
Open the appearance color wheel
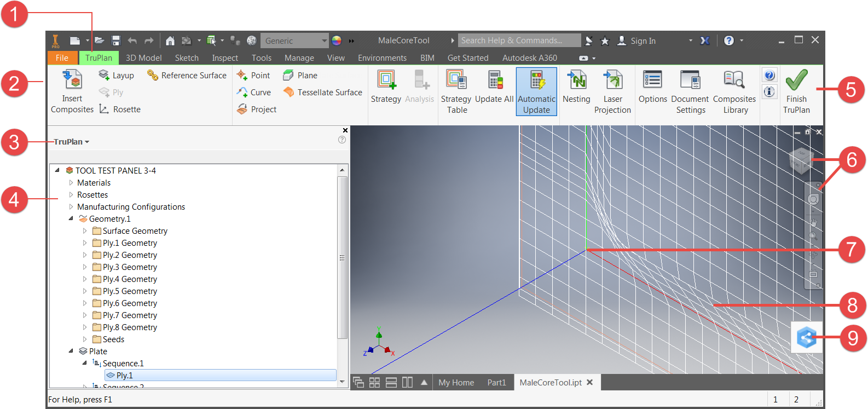pos(337,41)
